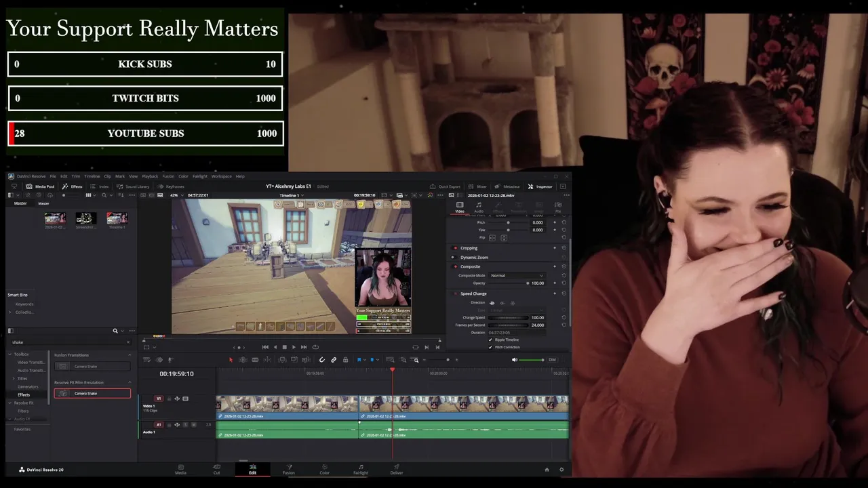This screenshot has height=488, width=868.
Task: Toggle the Media Pool panel
Action: pyautogui.click(x=40, y=186)
